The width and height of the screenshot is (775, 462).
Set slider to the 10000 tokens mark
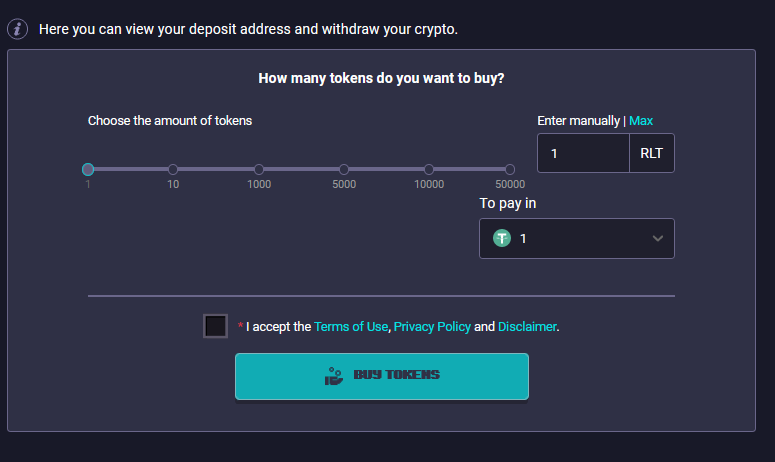click(429, 169)
